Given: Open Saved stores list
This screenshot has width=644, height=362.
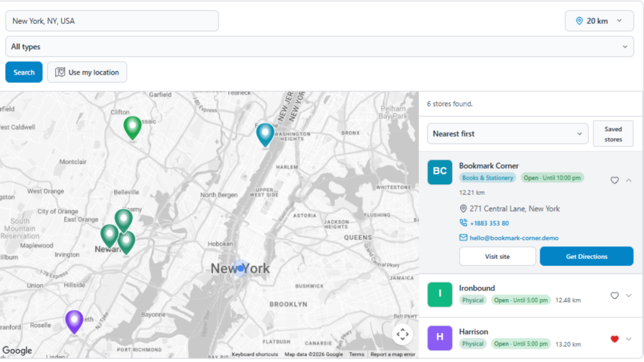Looking at the screenshot, I should click(613, 134).
